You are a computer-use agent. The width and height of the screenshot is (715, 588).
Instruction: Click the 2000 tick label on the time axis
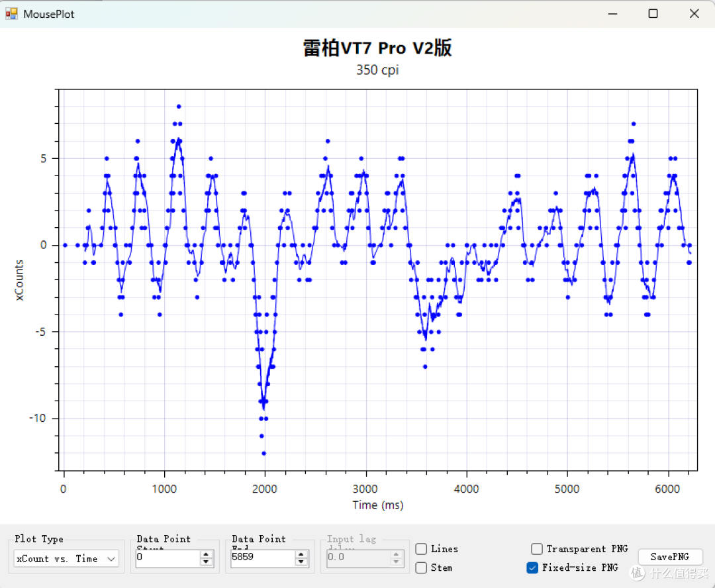(x=264, y=489)
